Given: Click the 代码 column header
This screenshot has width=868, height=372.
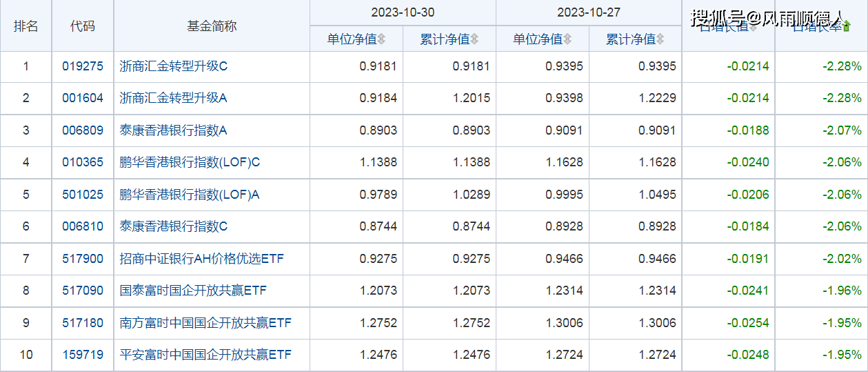Looking at the screenshot, I should [83, 26].
